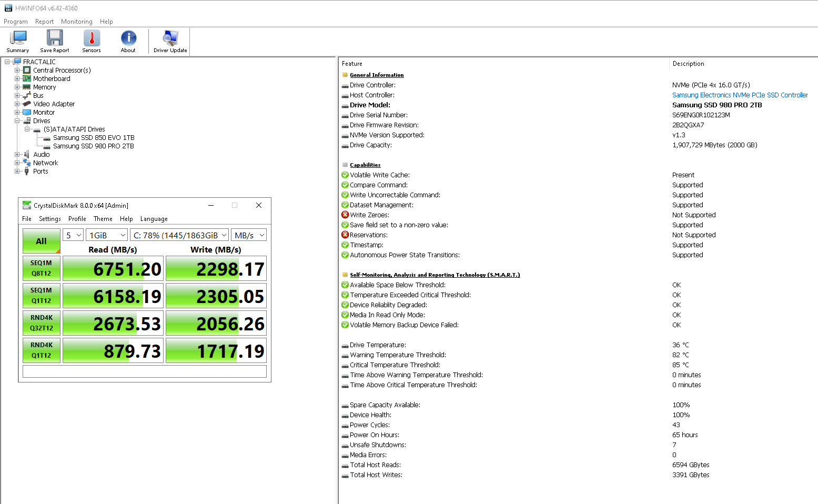
Task: Click the red X icon beside Write Zeroes
Action: point(345,215)
